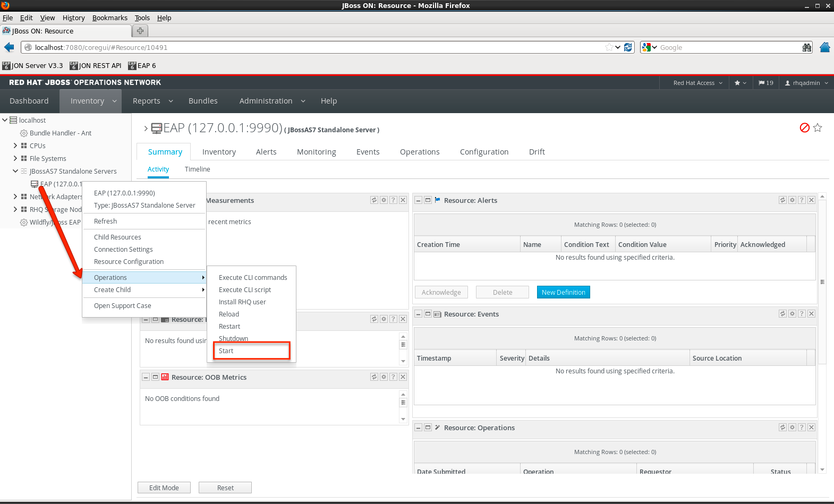Open settings of Resource: Alerts portlet
The width and height of the screenshot is (834, 504).
pos(792,200)
